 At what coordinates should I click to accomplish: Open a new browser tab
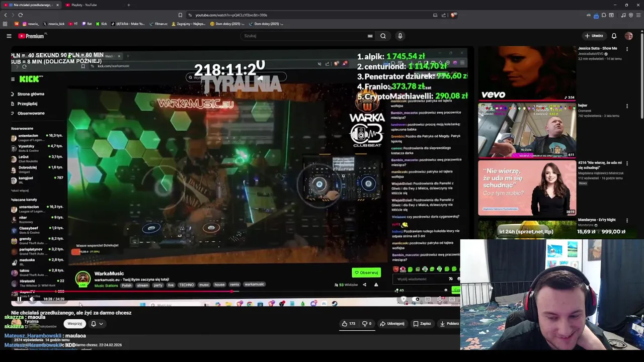click(x=128, y=5)
